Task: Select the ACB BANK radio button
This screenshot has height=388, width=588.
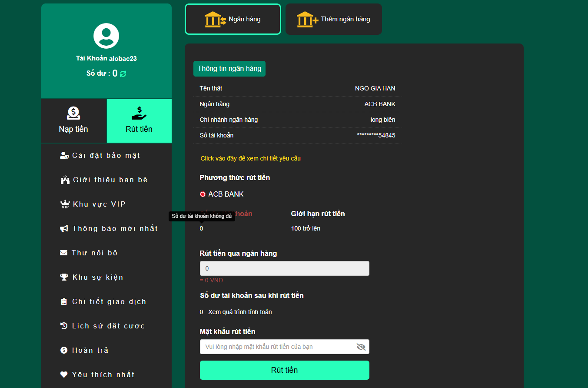Action: point(202,194)
